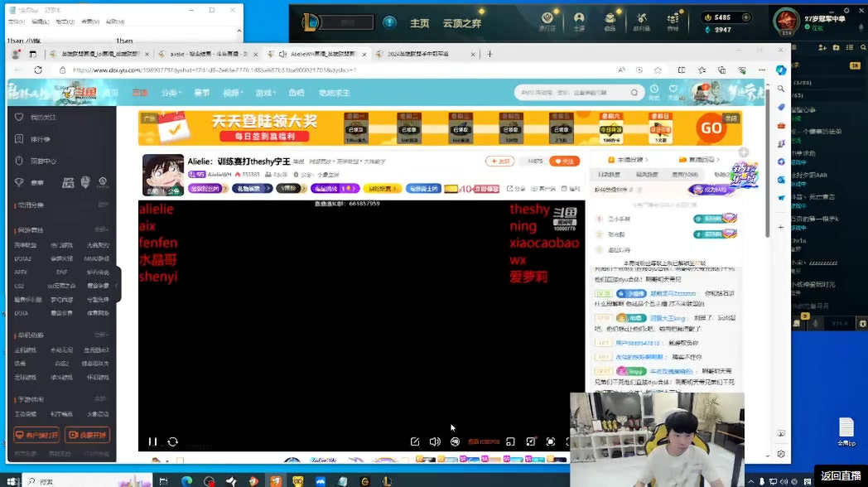
Task: Click the Douyu search magnifier icon
Action: pos(634,93)
